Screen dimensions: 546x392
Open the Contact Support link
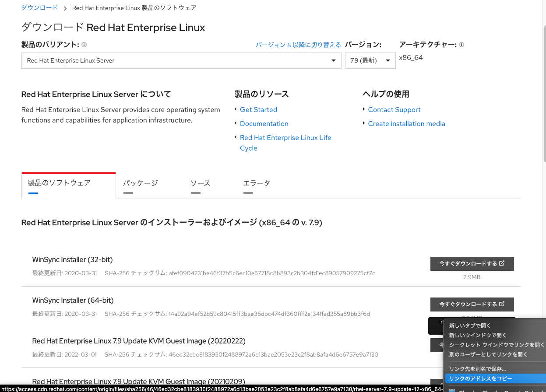point(394,110)
